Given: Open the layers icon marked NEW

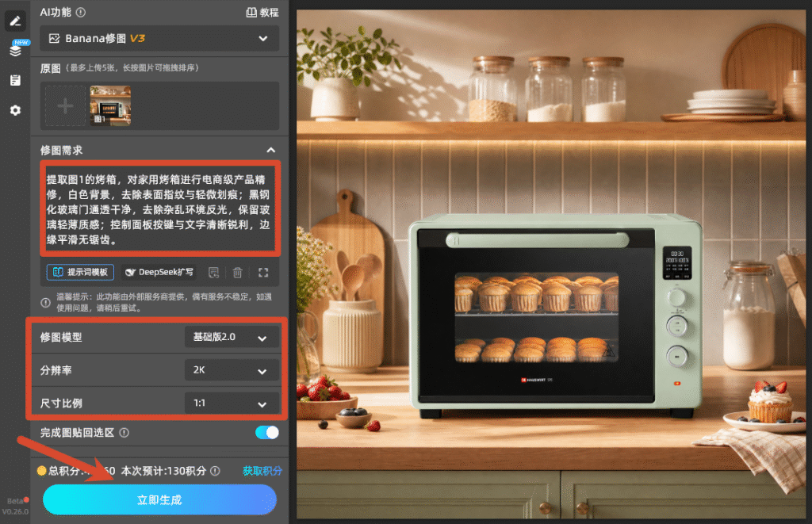Looking at the screenshot, I should point(16,50).
